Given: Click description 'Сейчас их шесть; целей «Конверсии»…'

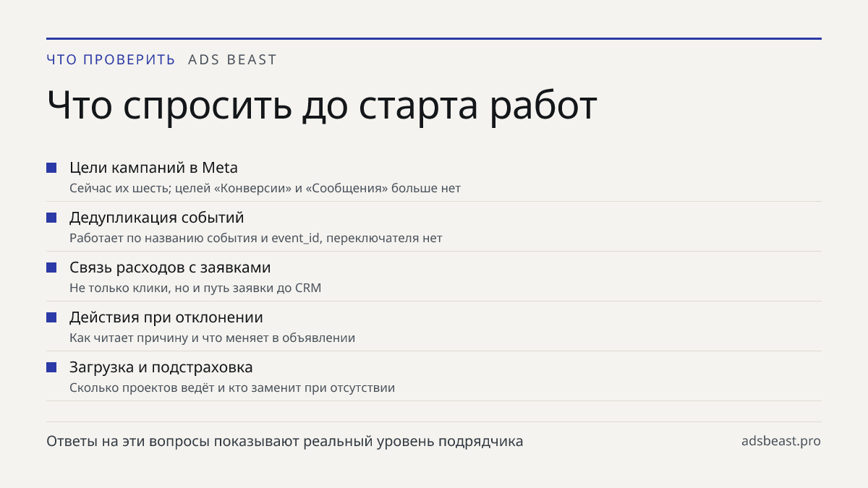Looking at the screenshot, I should (x=265, y=188).
